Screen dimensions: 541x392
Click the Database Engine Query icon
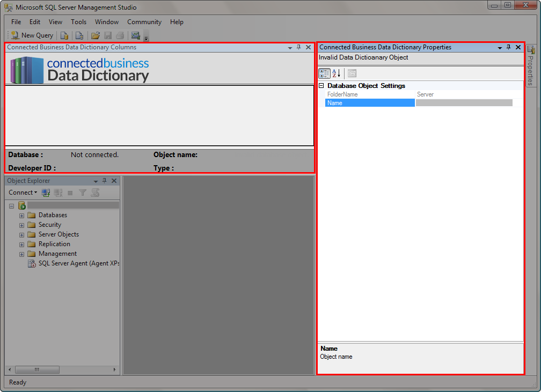point(64,35)
